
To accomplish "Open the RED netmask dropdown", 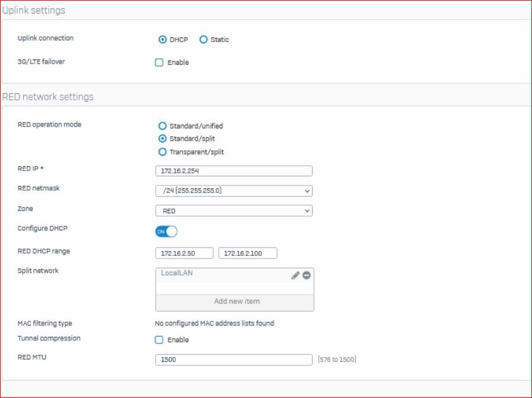I will [234, 191].
